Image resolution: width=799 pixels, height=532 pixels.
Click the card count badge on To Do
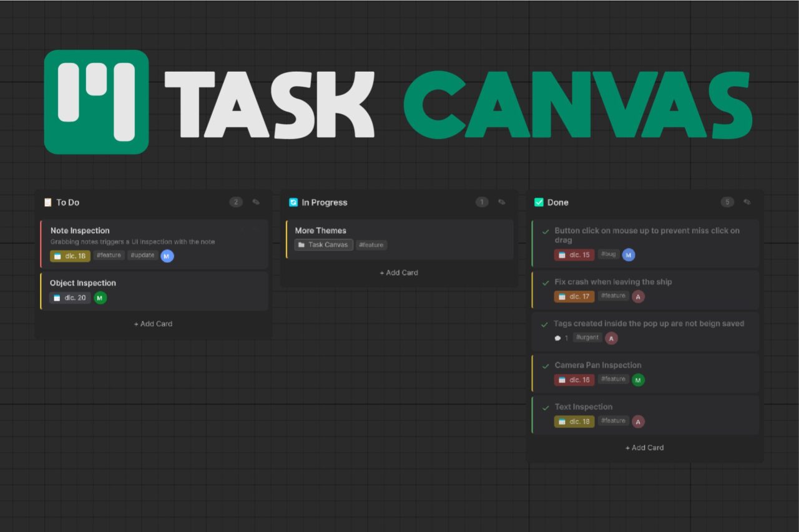pyautogui.click(x=236, y=202)
